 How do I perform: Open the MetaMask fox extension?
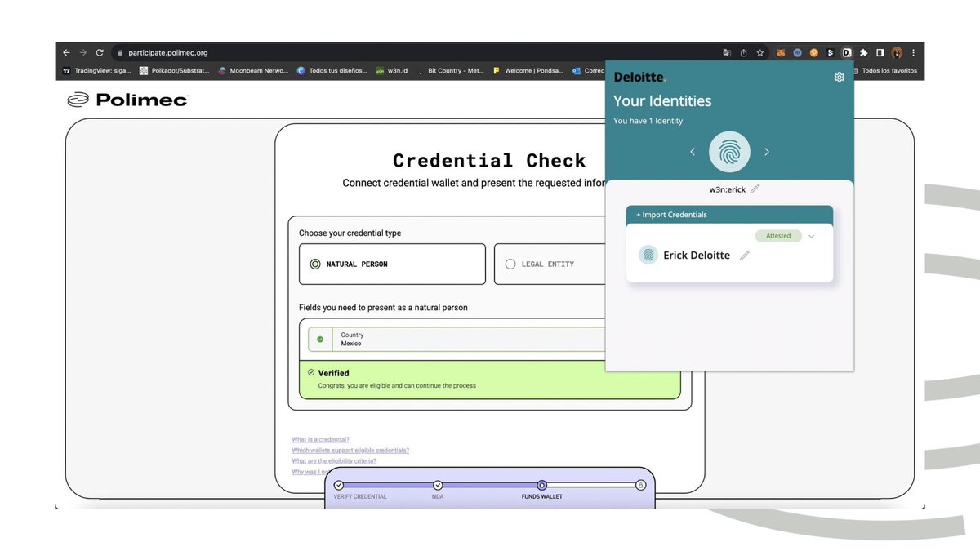click(x=781, y=52)
